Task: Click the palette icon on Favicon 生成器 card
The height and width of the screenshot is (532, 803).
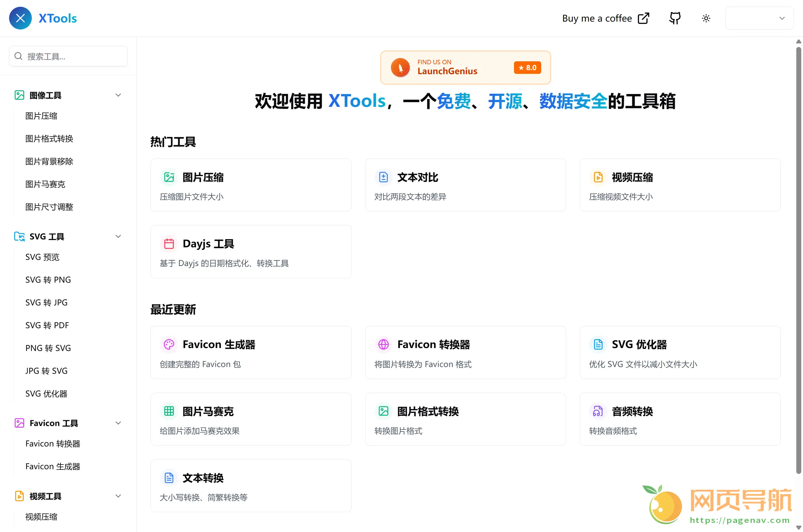Action: 169,344
